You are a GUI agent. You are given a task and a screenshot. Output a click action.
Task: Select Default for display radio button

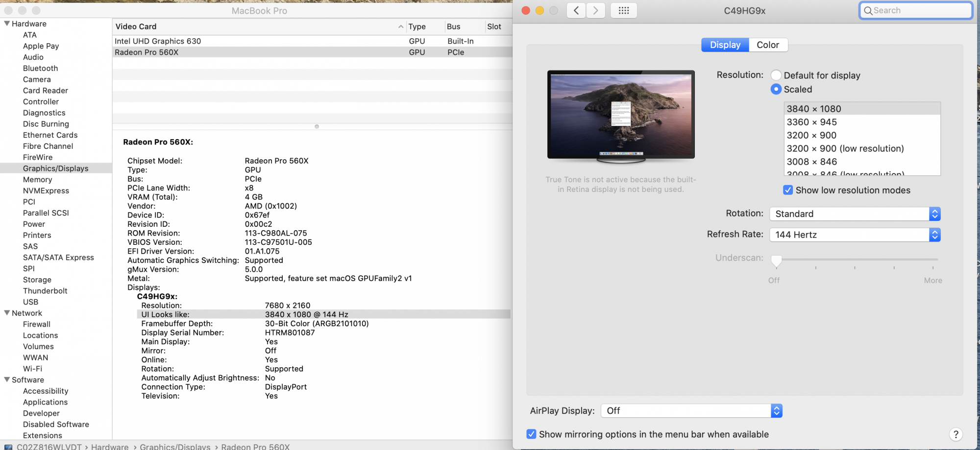click(x=776, y=75)
